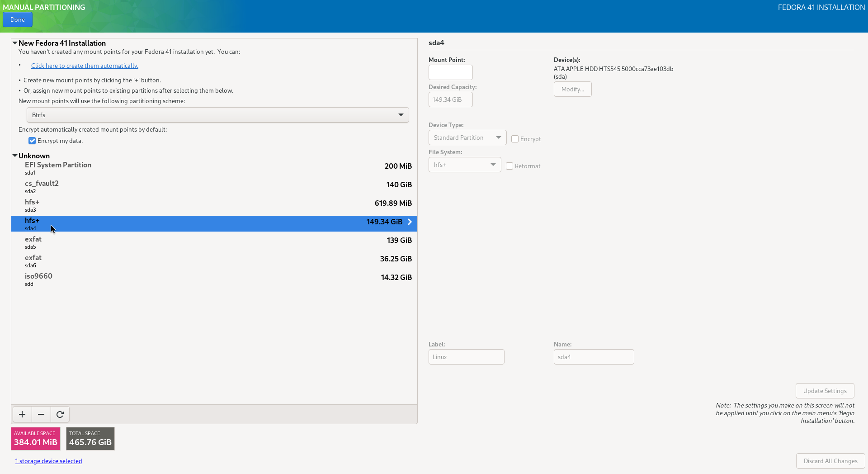
Task: Select cs_fvault2 sda2 partition
Action: click(214, 186)
